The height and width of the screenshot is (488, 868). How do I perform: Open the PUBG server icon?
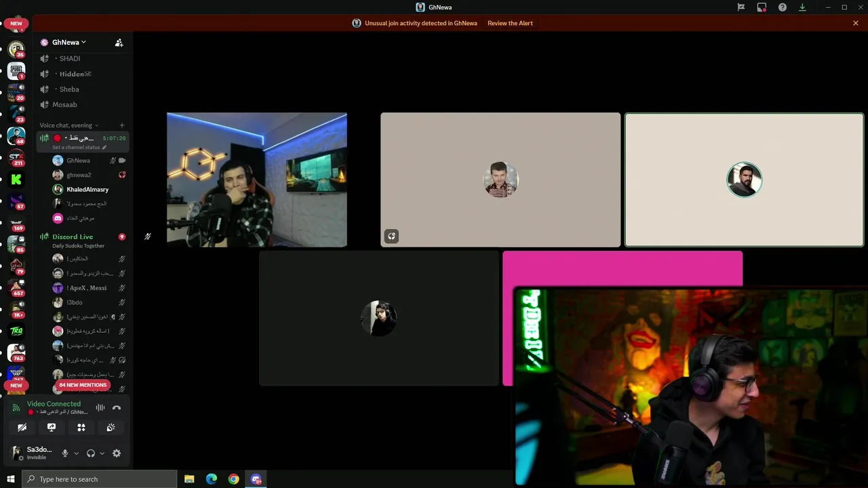coord(16,70)
